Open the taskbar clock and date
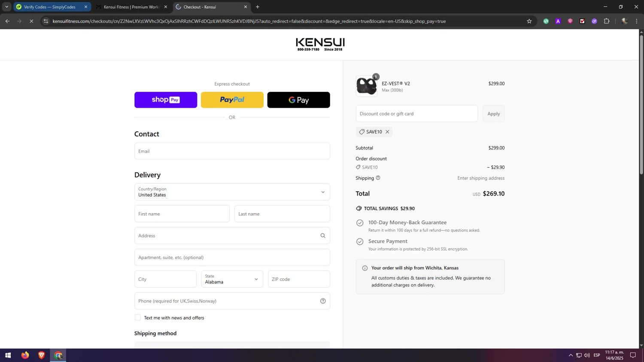This screenshot has height=362, width=644. (x=614, y=355)
